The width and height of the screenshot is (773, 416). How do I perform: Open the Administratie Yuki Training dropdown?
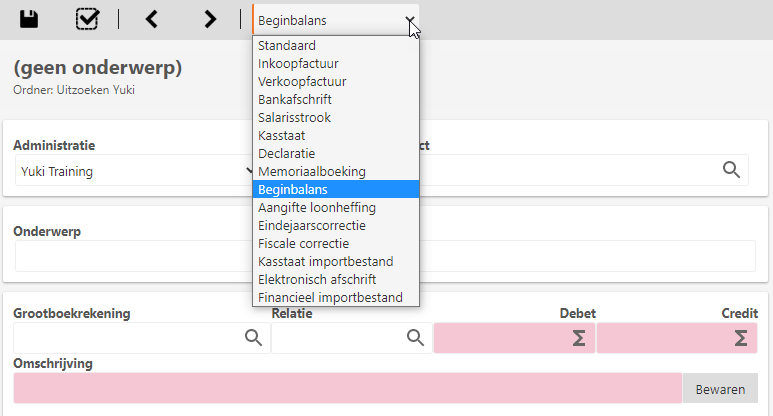click(x=130, y=171)
